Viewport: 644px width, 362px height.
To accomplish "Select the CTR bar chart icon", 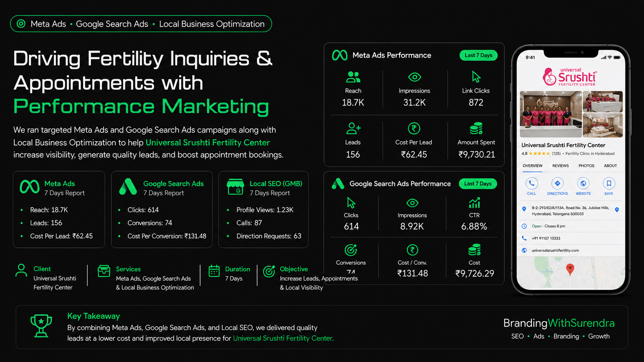I will (x=475, y=202).
